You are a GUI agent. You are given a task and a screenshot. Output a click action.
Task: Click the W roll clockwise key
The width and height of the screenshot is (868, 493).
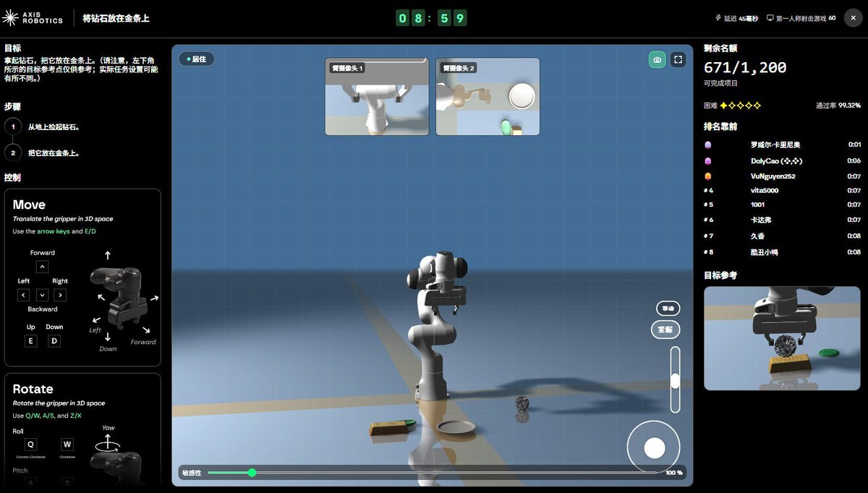[67, 444]
